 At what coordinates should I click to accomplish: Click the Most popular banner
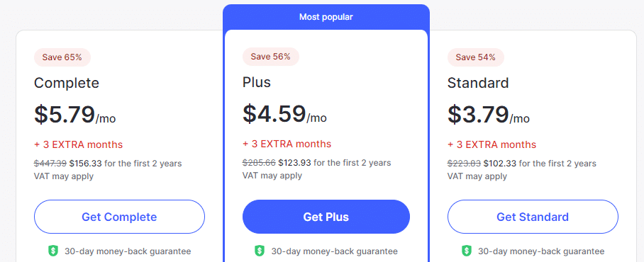pyautogui.click(x=326, y=17)
